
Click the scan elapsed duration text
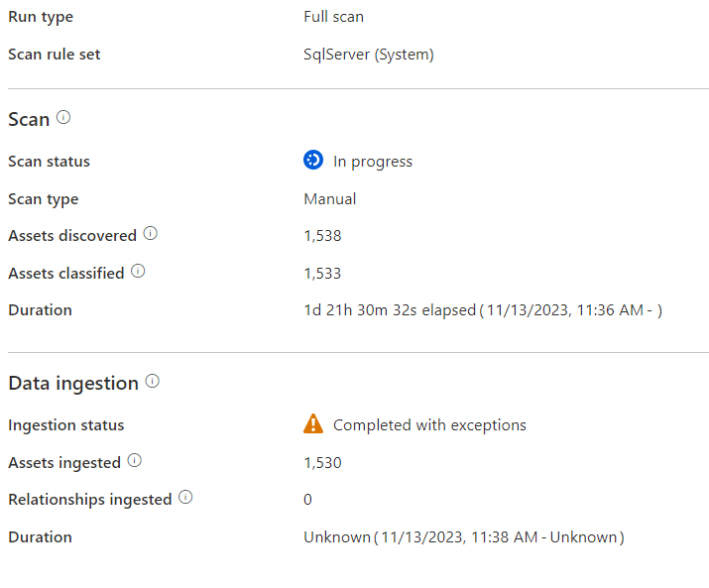coord(482,310)
